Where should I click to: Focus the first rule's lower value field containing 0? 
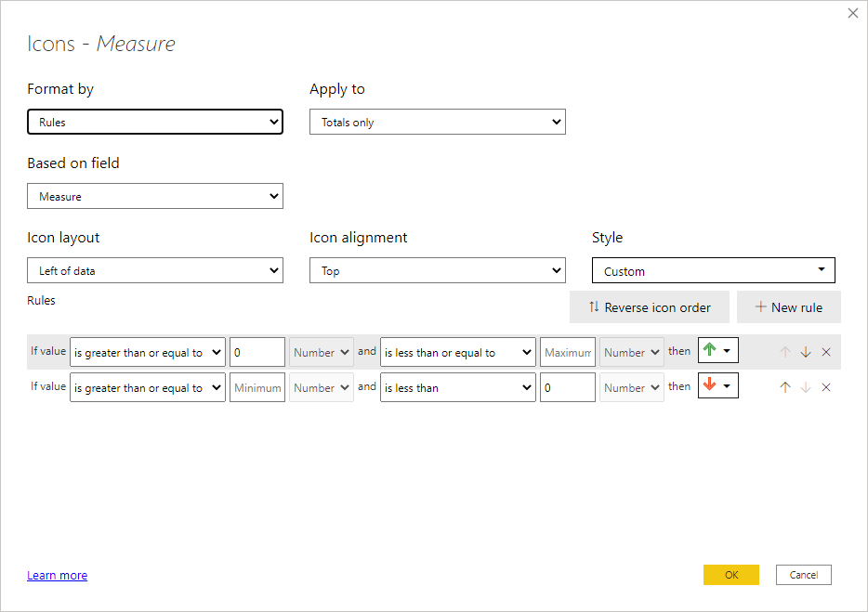point(257,352)
